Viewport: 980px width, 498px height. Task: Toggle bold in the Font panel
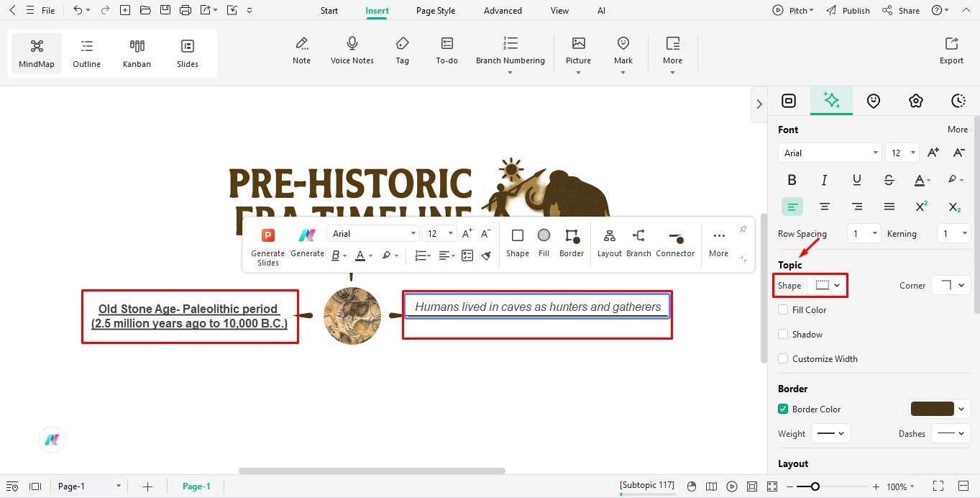[x=792, y=180]
